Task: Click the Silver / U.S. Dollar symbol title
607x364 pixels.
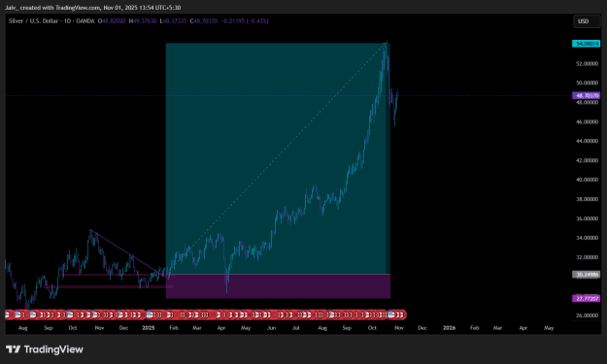Action: click(x=34, y=21)
